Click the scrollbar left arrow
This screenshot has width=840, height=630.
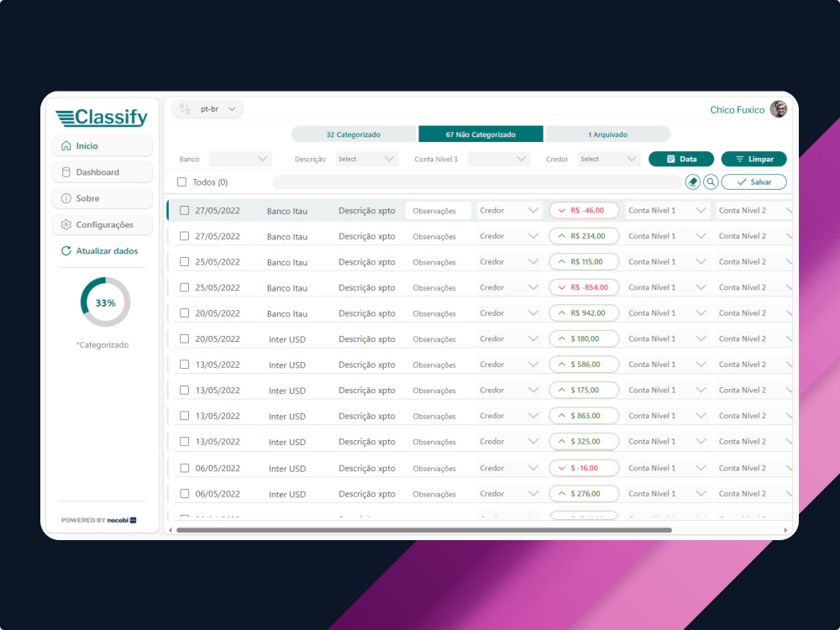(171, 530)
